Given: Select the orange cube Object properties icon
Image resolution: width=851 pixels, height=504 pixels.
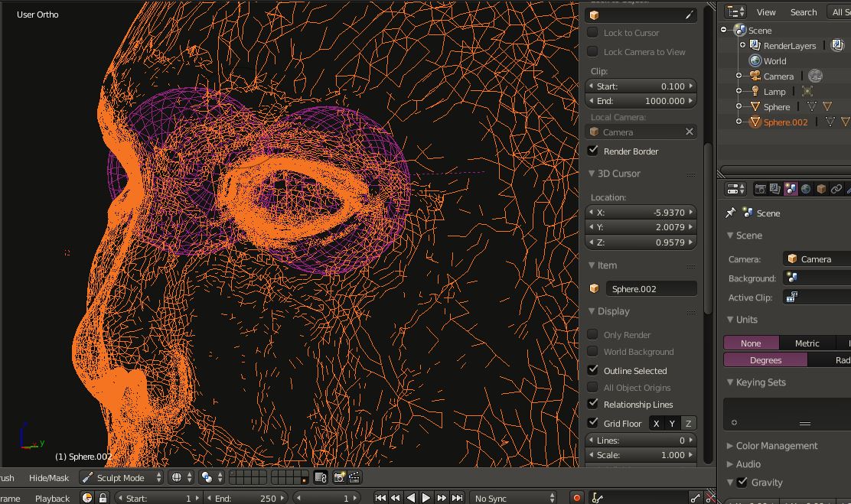Looking at the screenshot, I should click(821, 189).
